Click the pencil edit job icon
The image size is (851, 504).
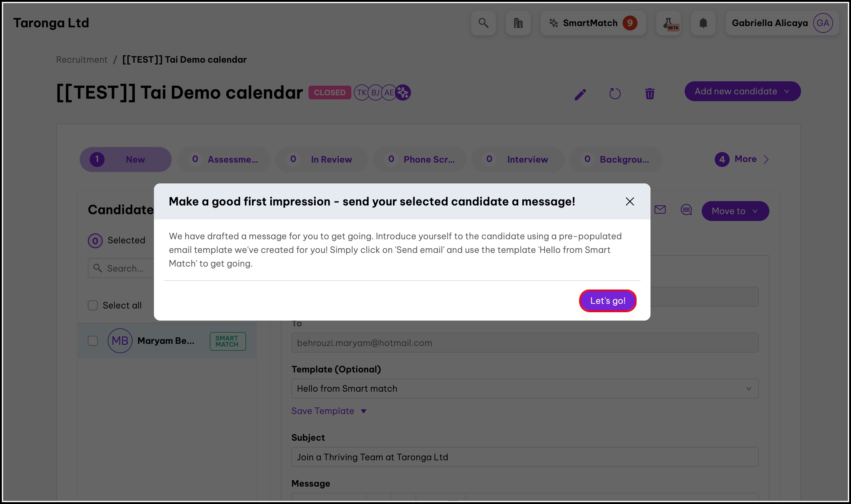click(580, 94)
